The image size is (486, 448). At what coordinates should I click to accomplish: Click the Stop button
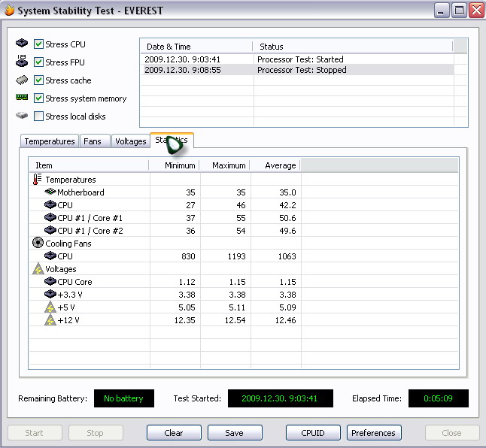pyautogui.click(x=96, y=432)
